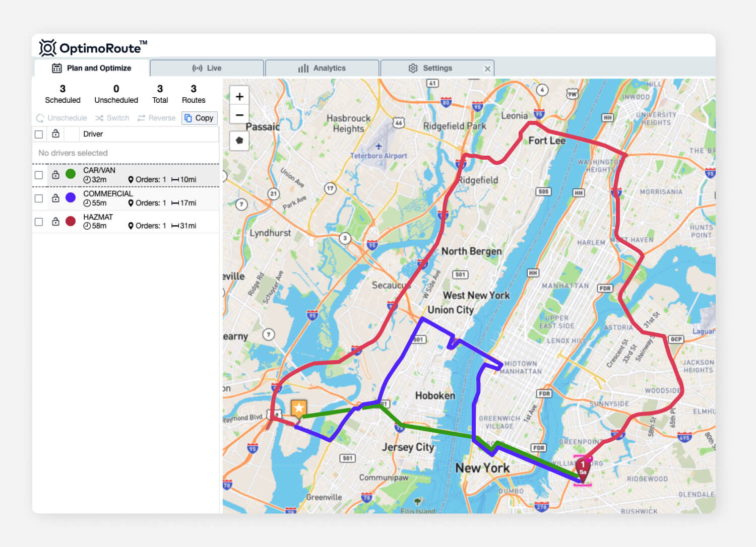Viewport: 756px width, 547px height.
Task: Zoom out on the map
Action: click(x=239, y=115)
